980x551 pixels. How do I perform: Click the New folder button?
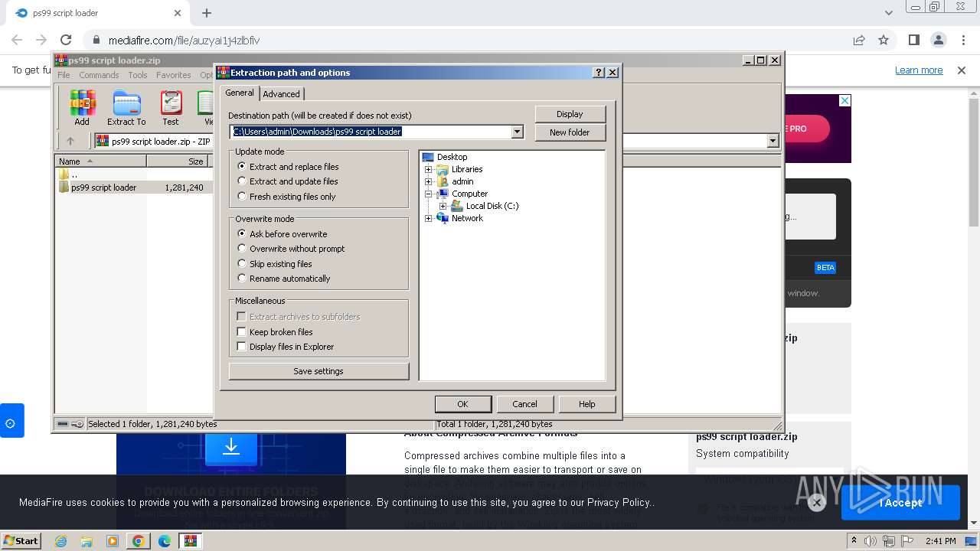570,132
